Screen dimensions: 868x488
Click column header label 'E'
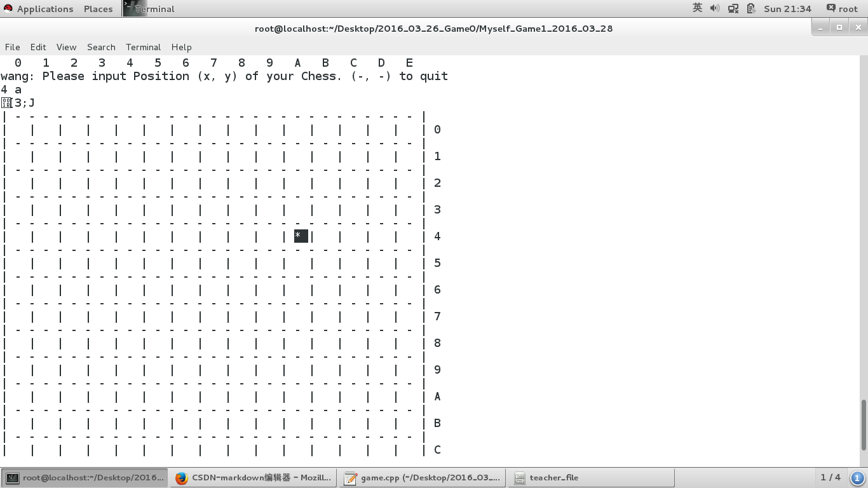409,63
